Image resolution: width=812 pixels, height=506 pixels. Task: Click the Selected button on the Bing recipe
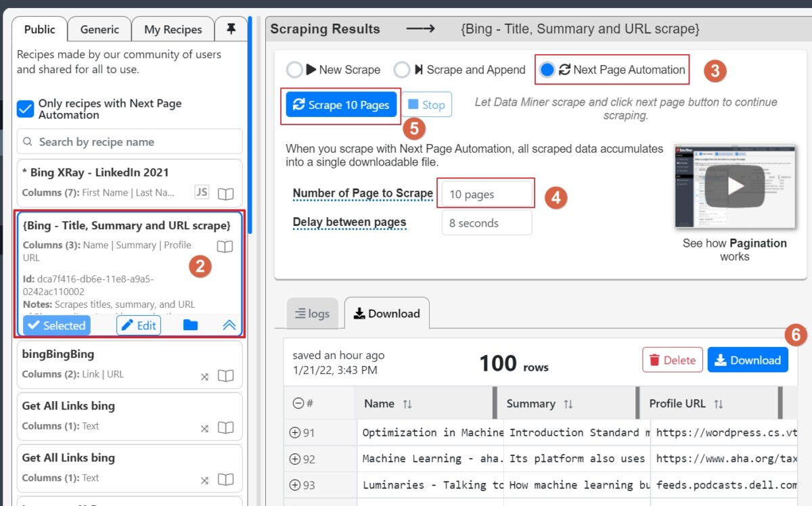(x=57, y=325)
